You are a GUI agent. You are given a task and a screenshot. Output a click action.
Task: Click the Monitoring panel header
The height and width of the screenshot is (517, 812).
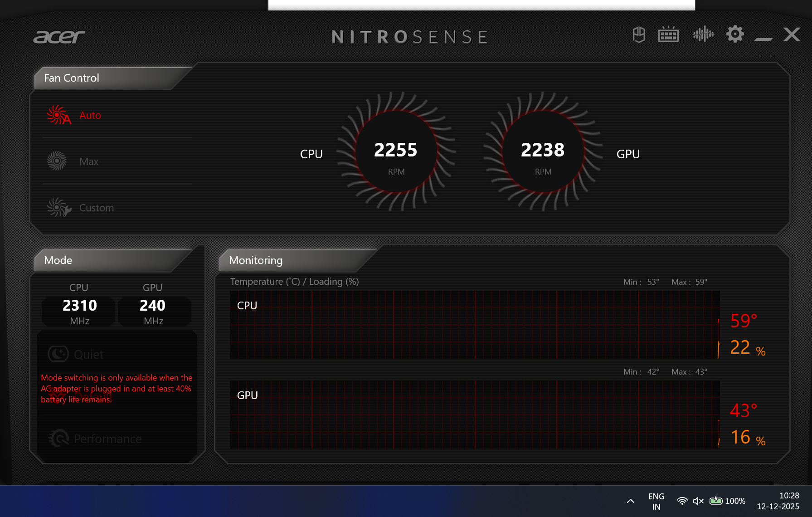298,260
